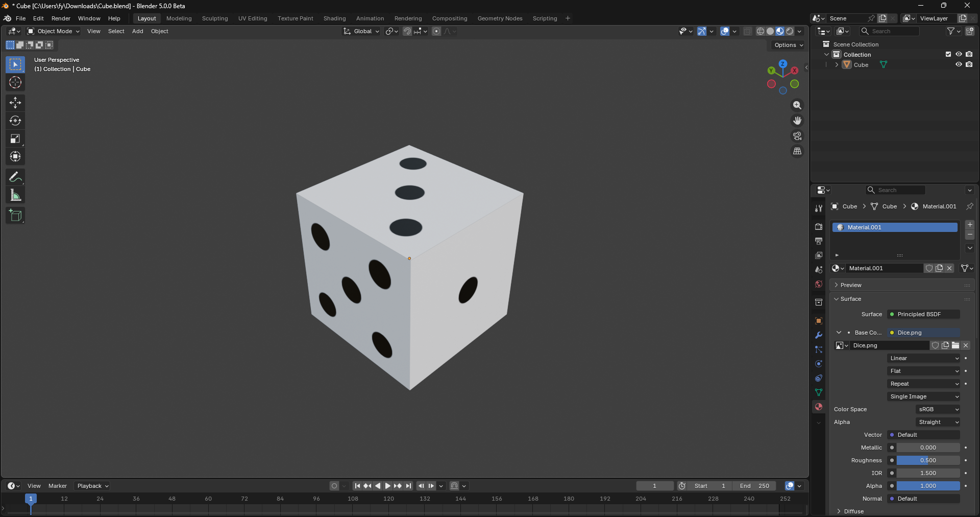Hide the Cube object in the viewport

pyautogui.click(x=959, y=65)
